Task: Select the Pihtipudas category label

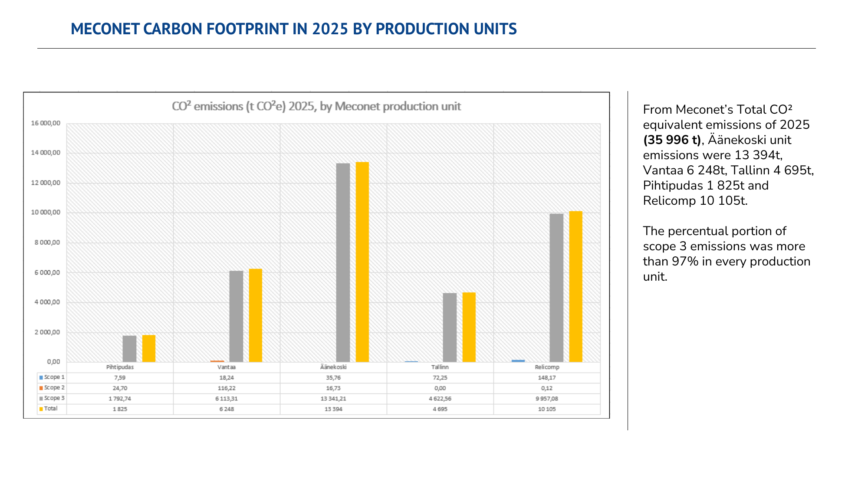Action: (x=120, y=367)
